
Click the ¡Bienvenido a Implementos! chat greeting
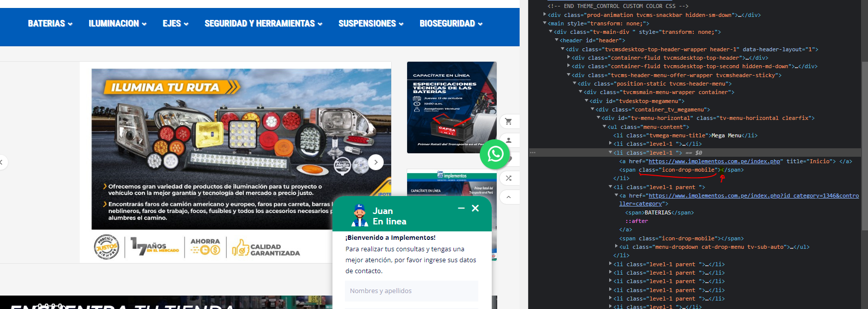pos(390,237)
